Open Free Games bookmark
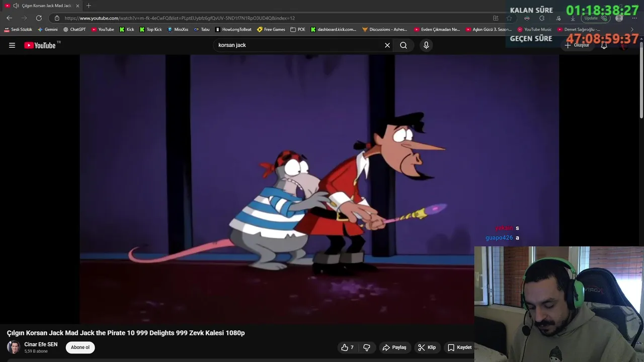 (271, 29)
